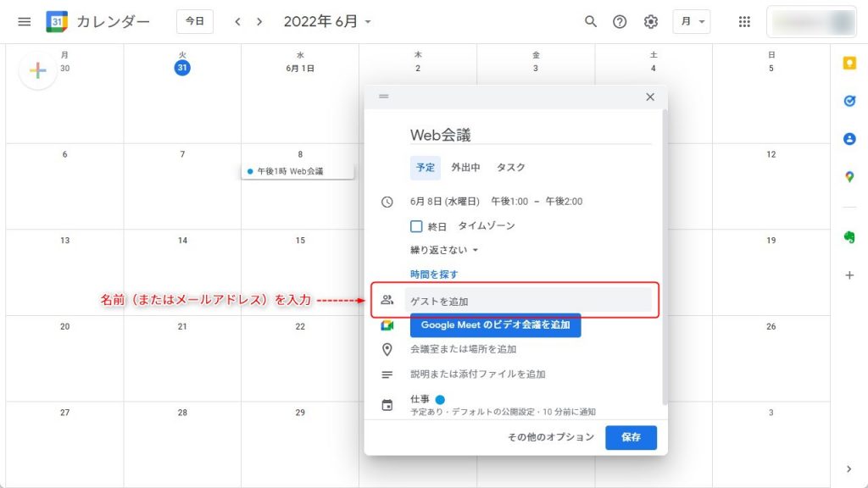This screenshot has height=488, width=868.
Task: Click end time 午後2:00
Action: pyautogui.click(x=564, y=202)
